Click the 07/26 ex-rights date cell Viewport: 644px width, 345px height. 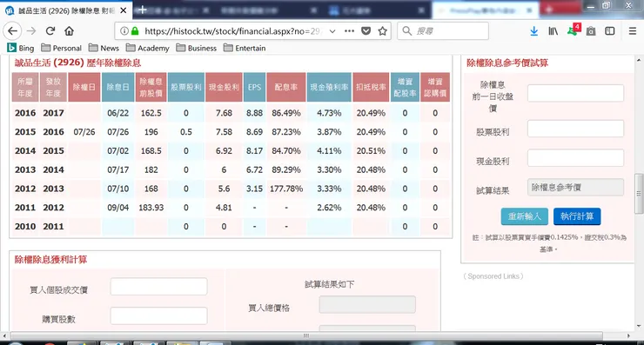[x=84, y=132]
